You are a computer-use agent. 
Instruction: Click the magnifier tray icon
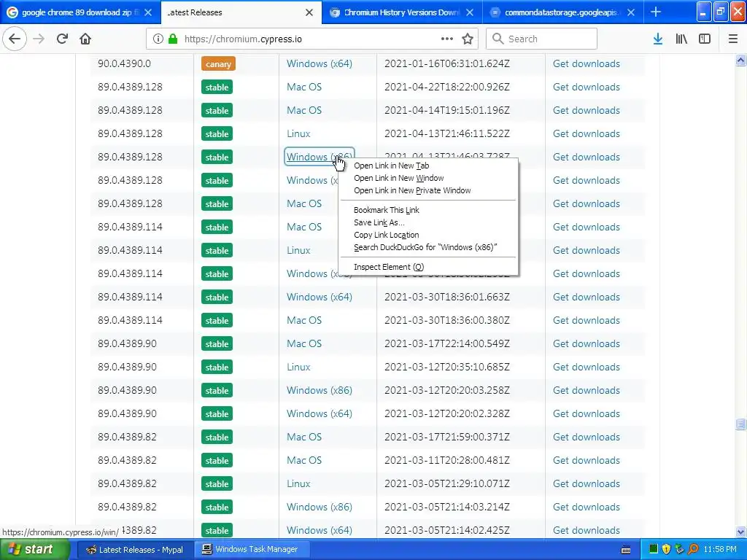tap(693, 549)
